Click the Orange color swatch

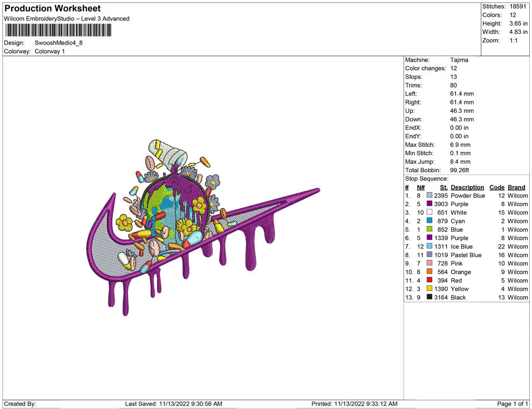[x=429, y=272]
